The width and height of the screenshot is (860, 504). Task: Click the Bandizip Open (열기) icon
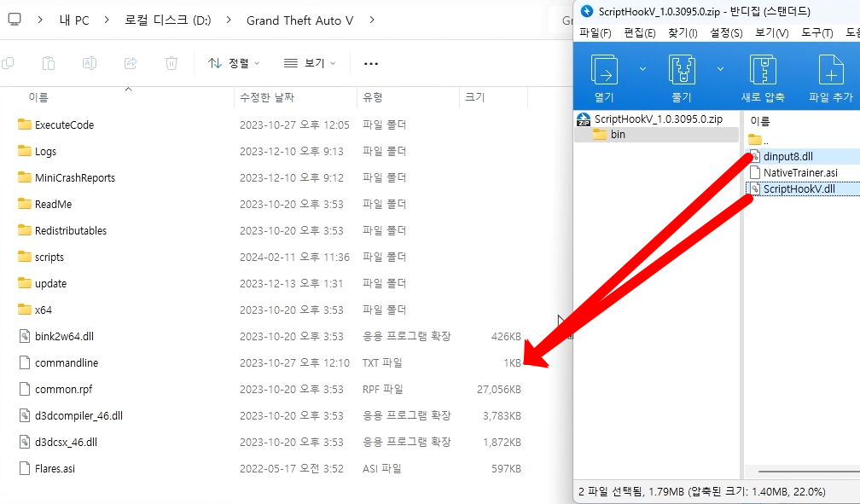coord(604,70)
